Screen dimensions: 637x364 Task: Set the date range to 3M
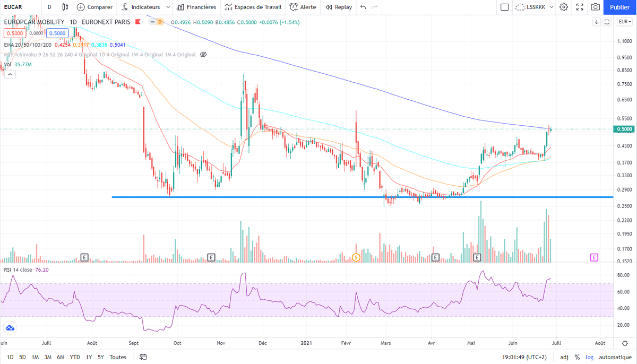coord(48,357)
